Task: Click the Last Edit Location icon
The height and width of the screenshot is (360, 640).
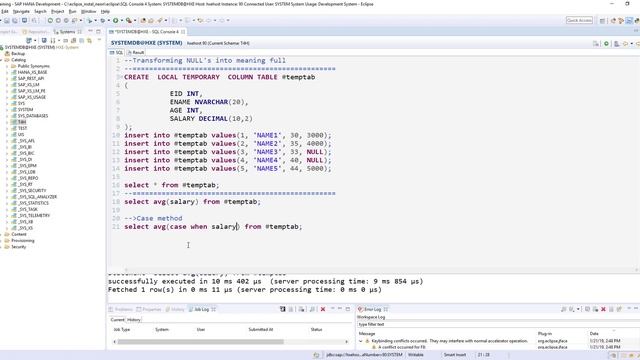Action: [x=200, y=20]
